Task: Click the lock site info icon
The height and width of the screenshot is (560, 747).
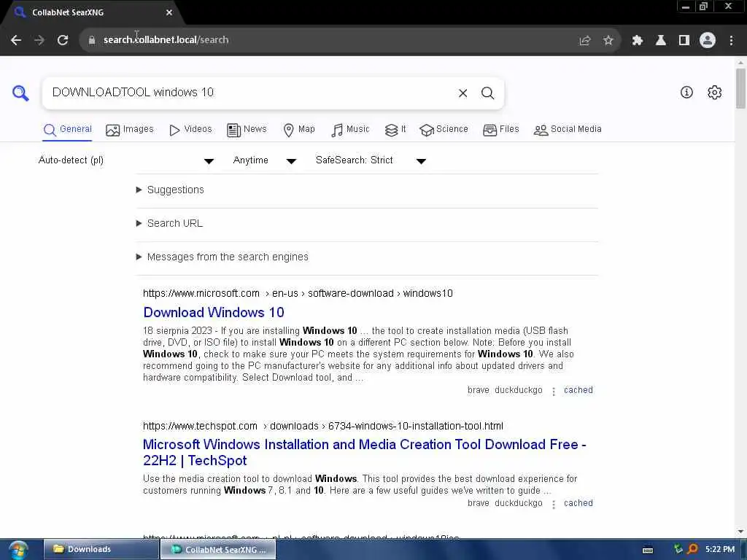Action: click(x=92, y=40)
